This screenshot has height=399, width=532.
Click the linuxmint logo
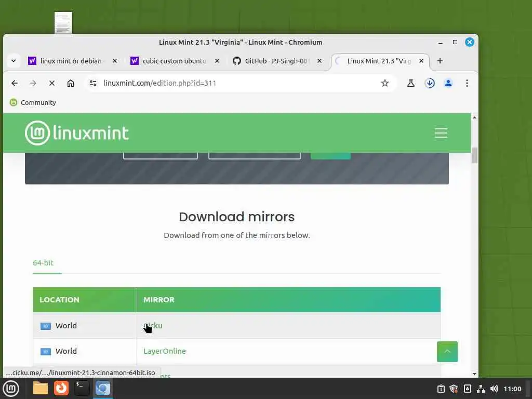[x=77, y=132]
